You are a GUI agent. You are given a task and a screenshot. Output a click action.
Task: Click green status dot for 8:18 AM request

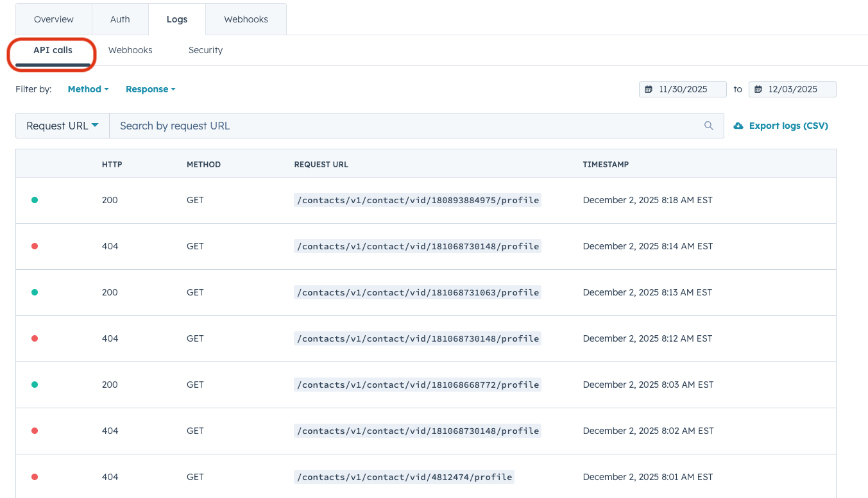(x=35, y=200)
